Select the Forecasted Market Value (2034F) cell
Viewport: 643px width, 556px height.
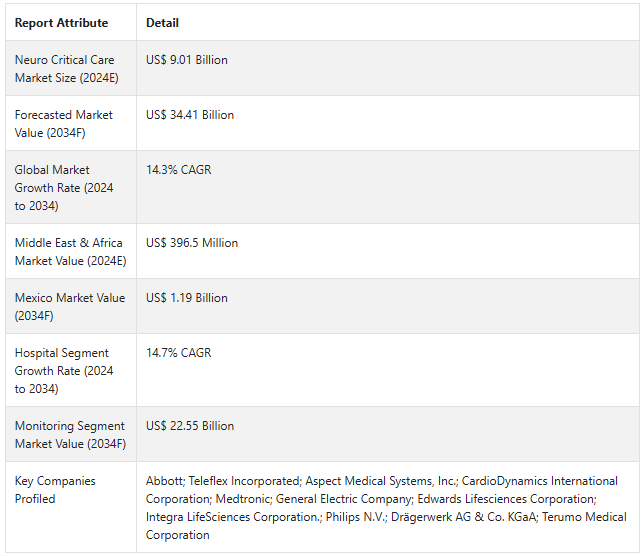71,123
